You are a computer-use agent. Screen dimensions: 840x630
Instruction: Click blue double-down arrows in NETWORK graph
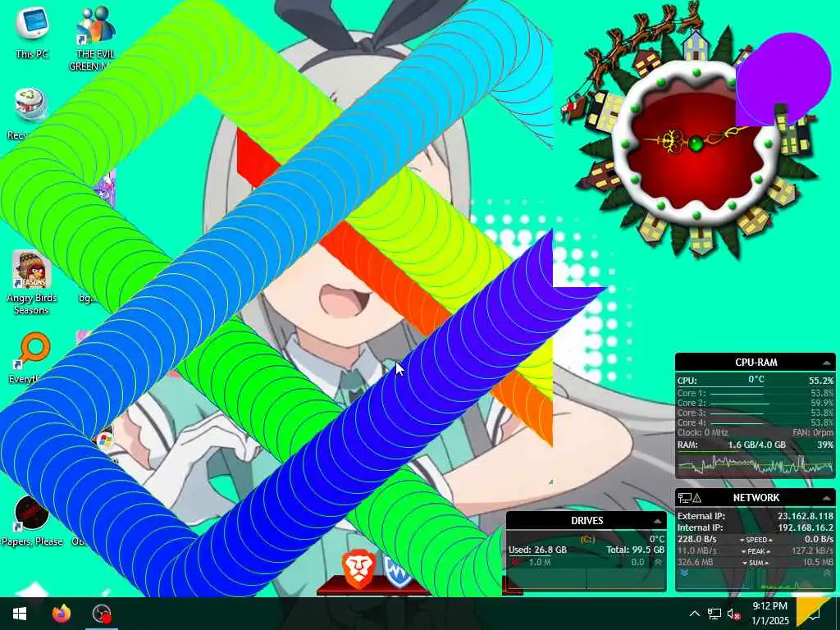click(x=684, y=573)
